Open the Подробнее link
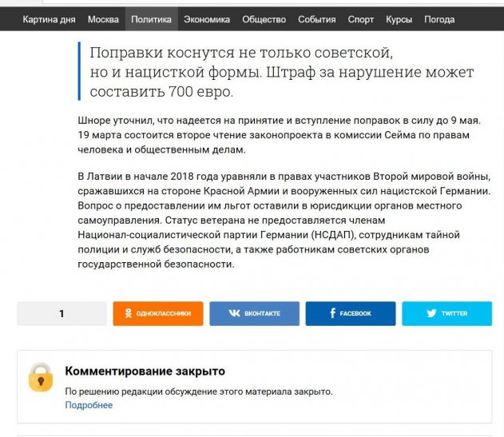This screenshot has height=437, width=504. tap(89, 405)
